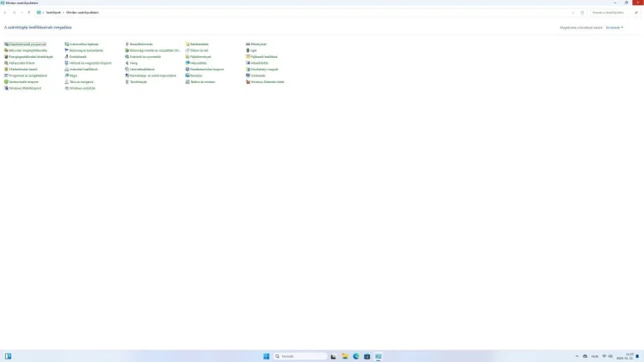
Task: Open Tálca és navigáció item
Action: coord(80,81)
